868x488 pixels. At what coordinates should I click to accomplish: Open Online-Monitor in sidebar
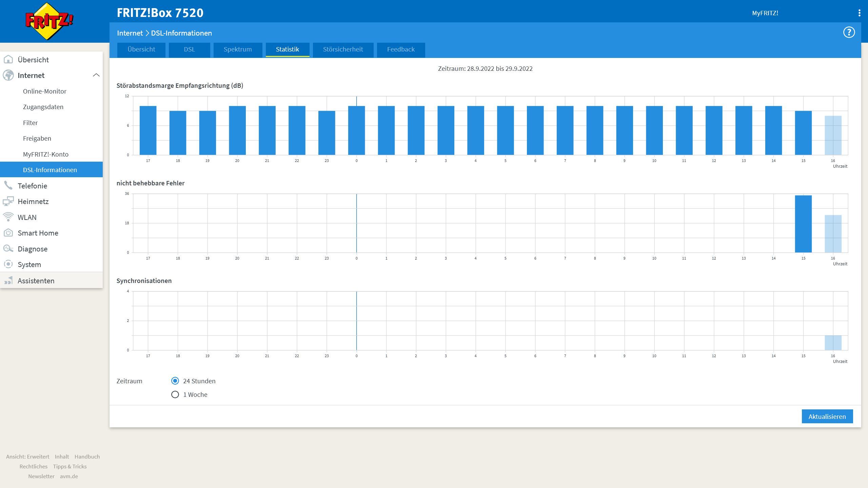tap(45, 91)
